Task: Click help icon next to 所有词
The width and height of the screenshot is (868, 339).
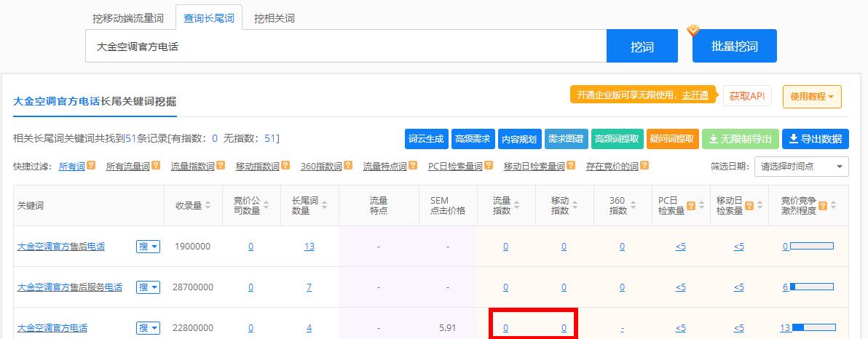Action: (91, 165)
